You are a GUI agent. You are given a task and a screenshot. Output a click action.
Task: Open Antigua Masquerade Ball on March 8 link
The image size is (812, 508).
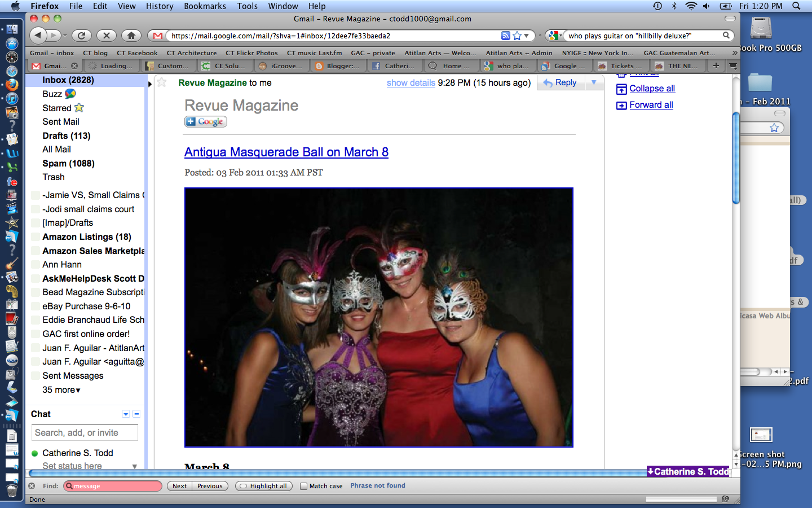tap(286, 152)
